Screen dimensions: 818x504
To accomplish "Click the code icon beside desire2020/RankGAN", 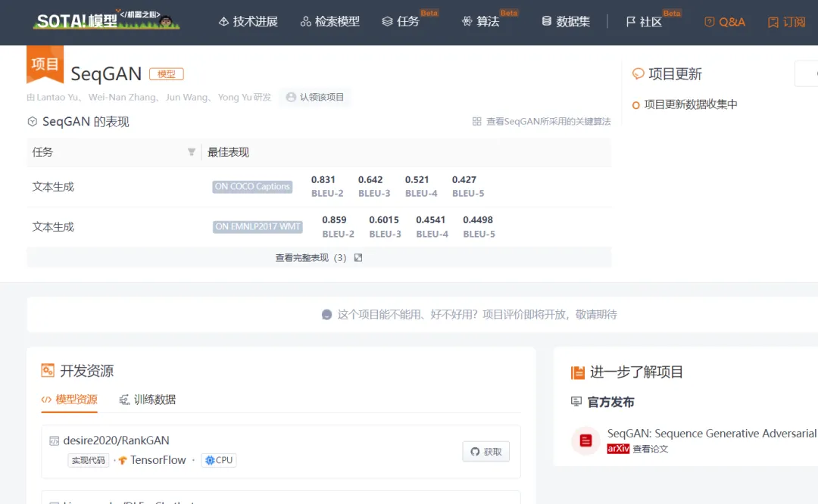I will (54, 441).
